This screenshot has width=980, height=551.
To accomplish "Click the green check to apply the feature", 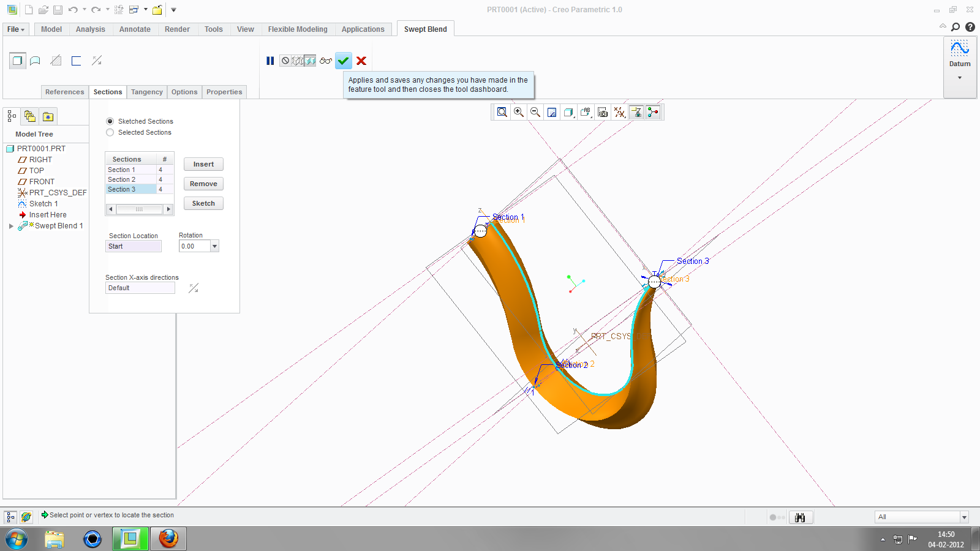I will [x=344, y=61].
